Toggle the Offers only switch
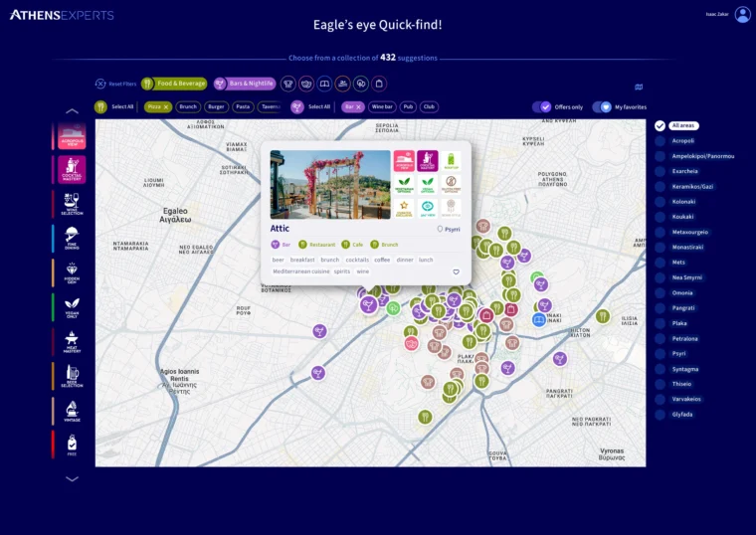This screenshot has width=756, height=535. [x=542, y=106]
